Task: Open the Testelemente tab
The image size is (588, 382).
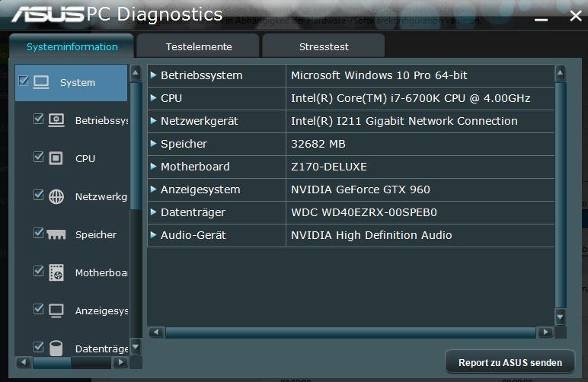Action: coord(198,46)
